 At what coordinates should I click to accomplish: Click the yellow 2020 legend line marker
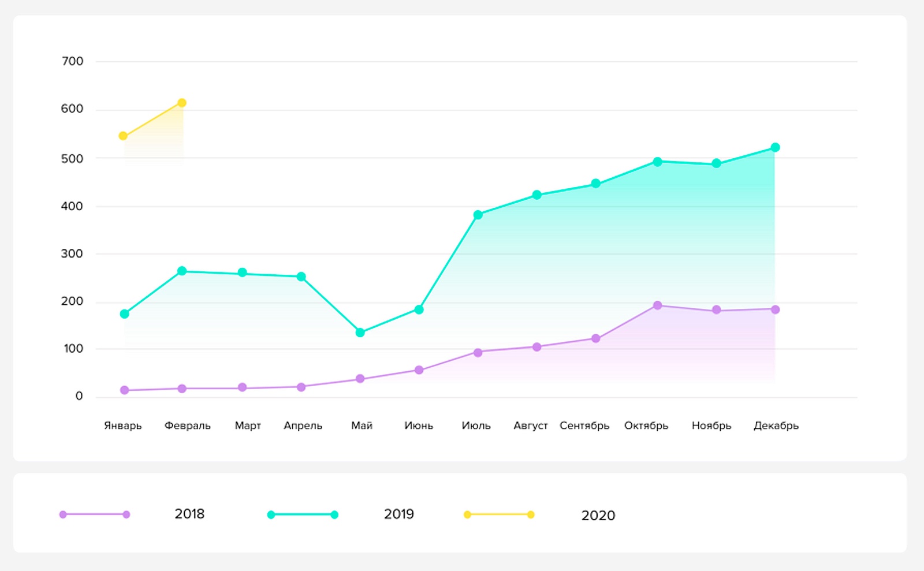(x=499, y=514)
